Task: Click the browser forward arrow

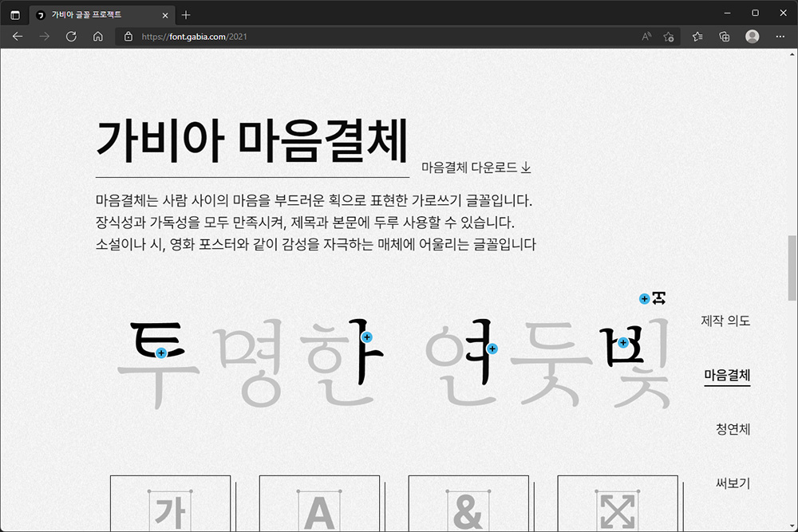Action: 45,37
